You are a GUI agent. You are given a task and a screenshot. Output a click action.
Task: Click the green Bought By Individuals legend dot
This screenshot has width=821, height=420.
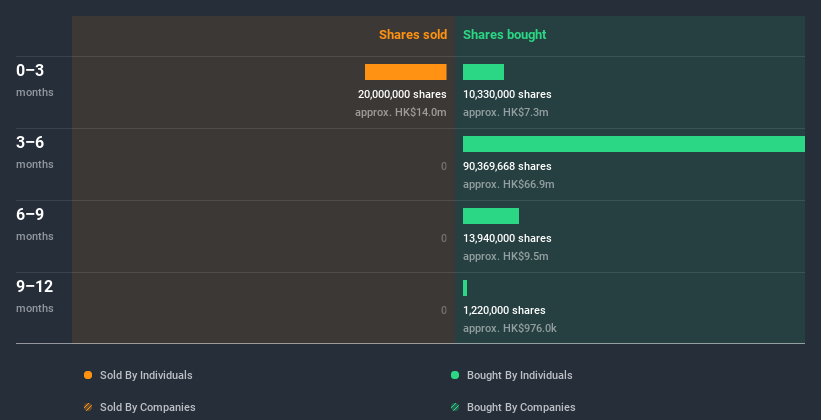pyautogui.click(x=455, y=375)
